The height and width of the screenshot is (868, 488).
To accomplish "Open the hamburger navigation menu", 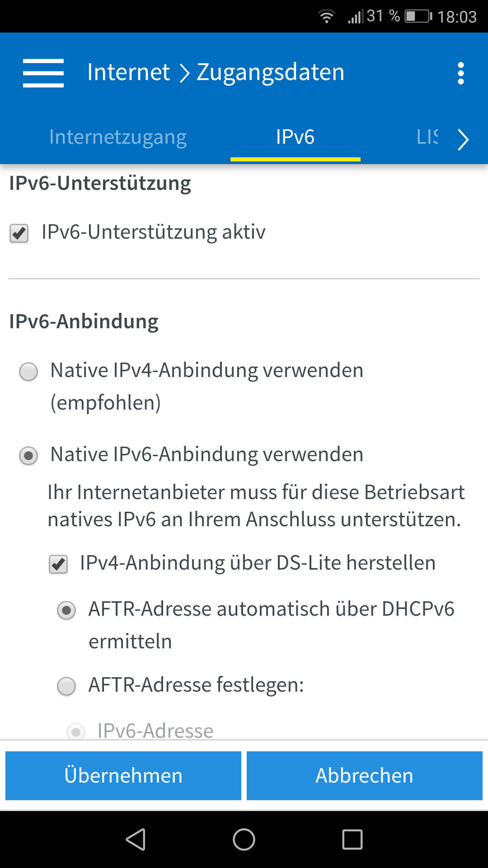I will pos(43,72).
